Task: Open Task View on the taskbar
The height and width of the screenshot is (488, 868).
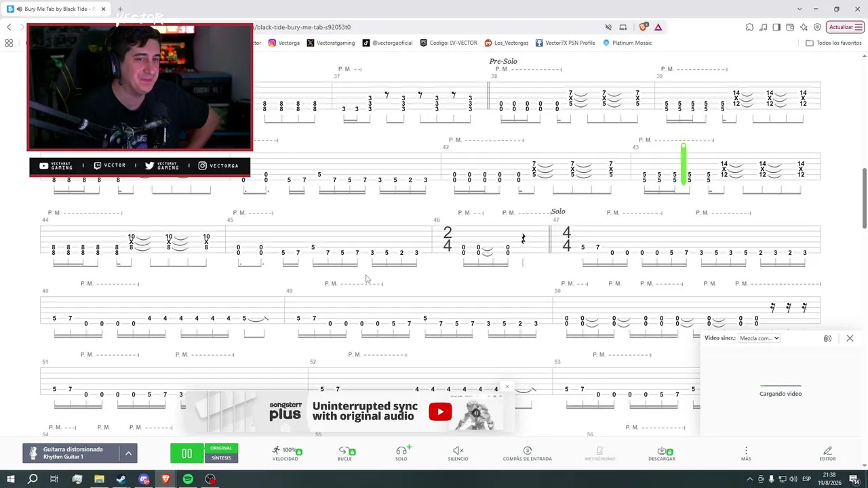Action: coord(55,479)
